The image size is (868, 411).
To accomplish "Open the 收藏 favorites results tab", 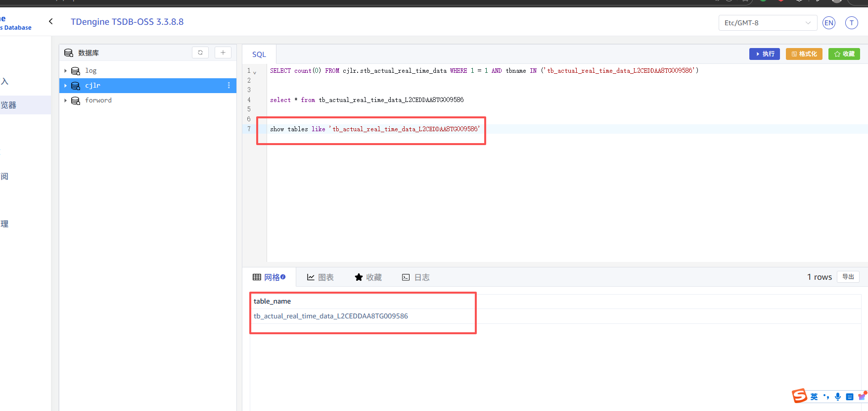I will tap(368, 277).
